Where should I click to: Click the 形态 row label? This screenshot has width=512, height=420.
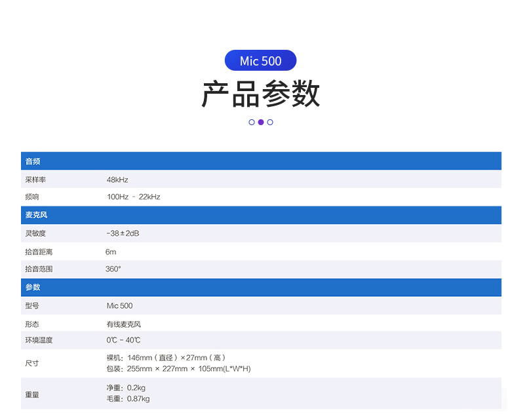pos(32,324)
